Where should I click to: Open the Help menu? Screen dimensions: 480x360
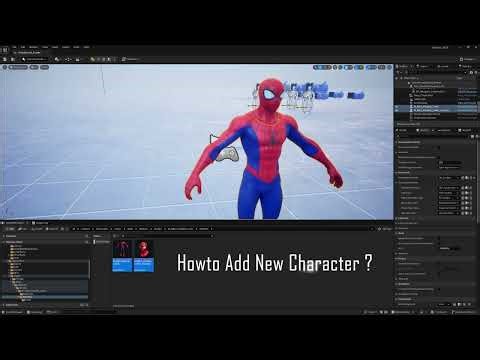click(x=86, y=47)
